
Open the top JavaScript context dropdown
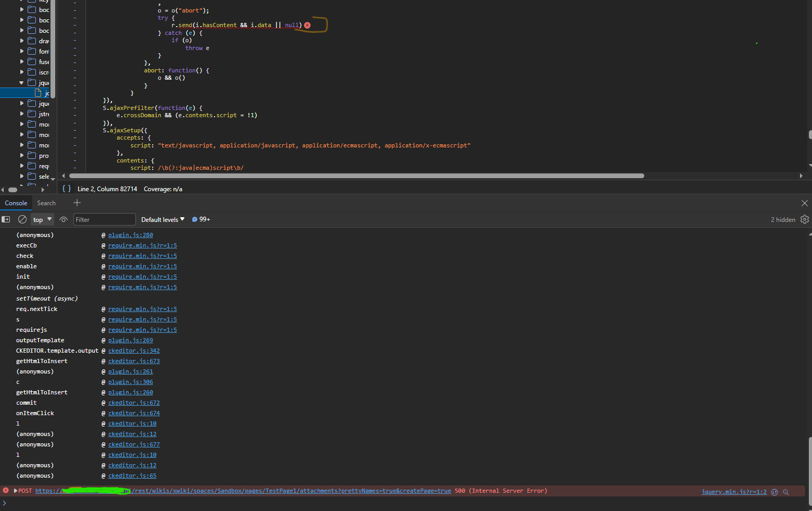click(x=43, y=219)
